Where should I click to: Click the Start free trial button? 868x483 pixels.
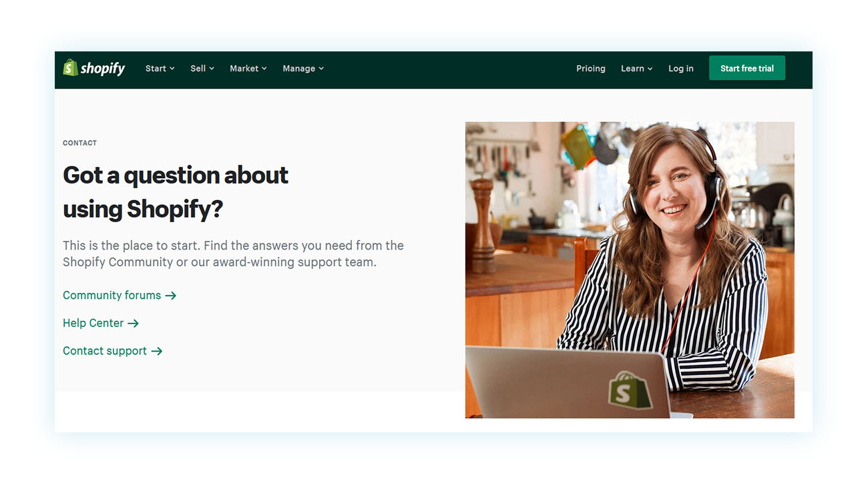[747, 68]
